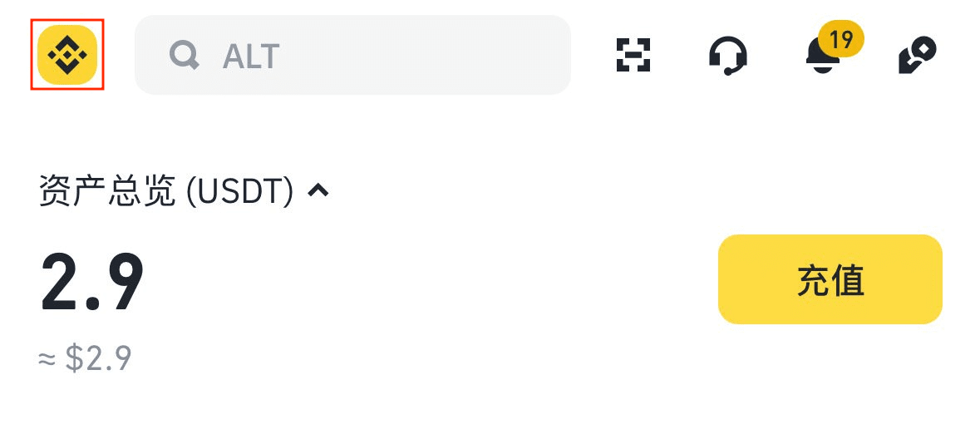The image size is (980, 439).
Task: Launch scan-to-pay from the frame icon
Action: 633,55
